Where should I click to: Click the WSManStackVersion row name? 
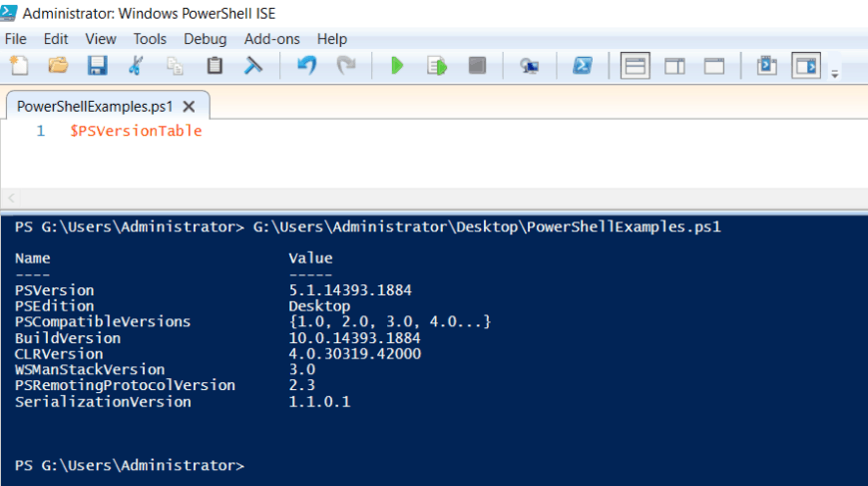coord(90,369)
